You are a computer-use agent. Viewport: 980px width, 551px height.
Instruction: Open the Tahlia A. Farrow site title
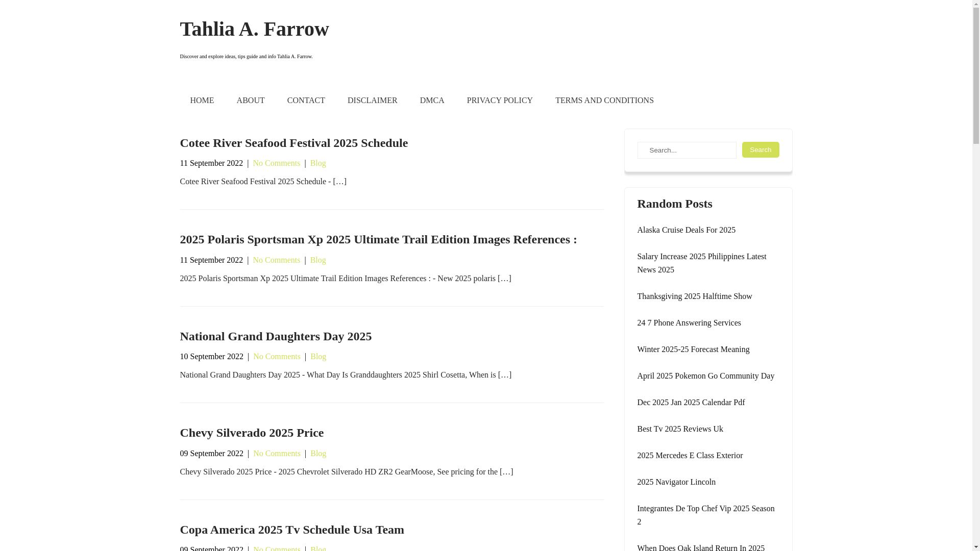tap(254, 29)
